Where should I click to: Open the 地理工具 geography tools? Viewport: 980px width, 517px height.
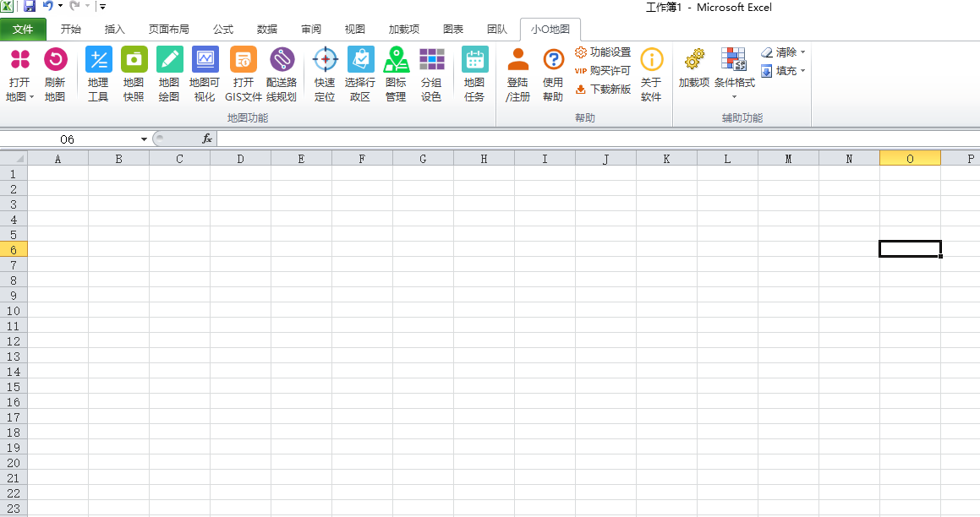click(x=98, y=59)
